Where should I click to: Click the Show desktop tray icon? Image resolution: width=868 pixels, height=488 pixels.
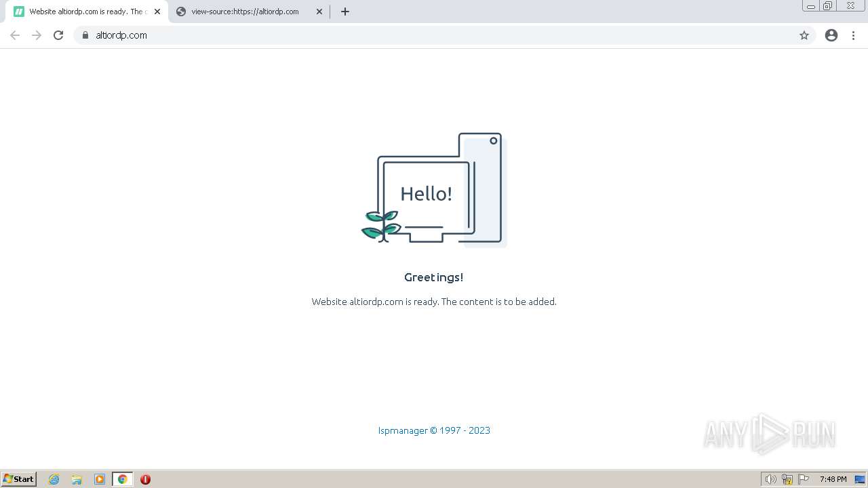pyautogui.click(x=860, y=479)
